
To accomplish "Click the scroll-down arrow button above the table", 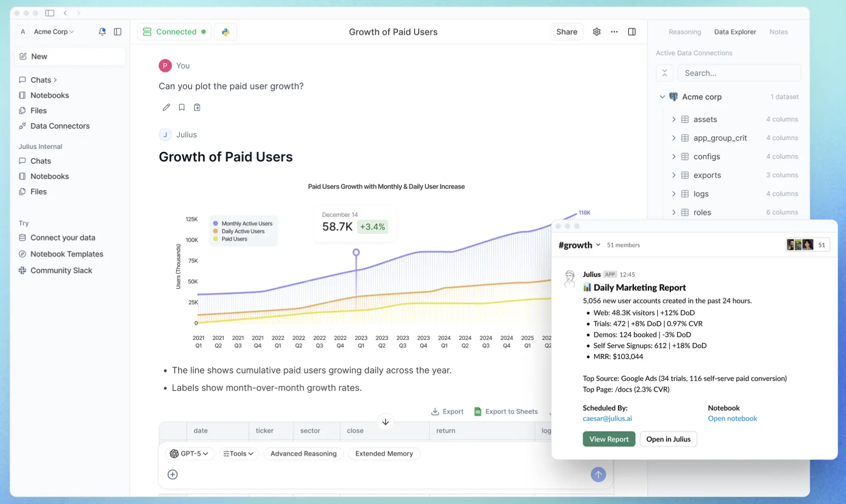I will pyautogui.click(x=385, y=422).
